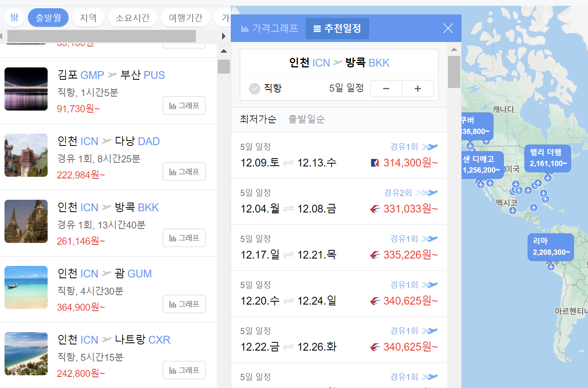Screen dimensions: 588x388
Task: Select 인천 ICN to 다낭 DAD route title
Action: pos(108,141)
